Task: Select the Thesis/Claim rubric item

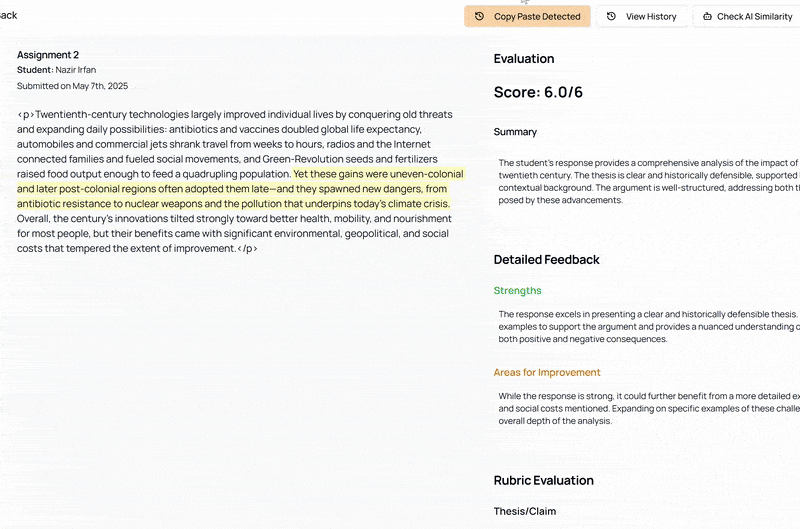Action: [524, 512]
